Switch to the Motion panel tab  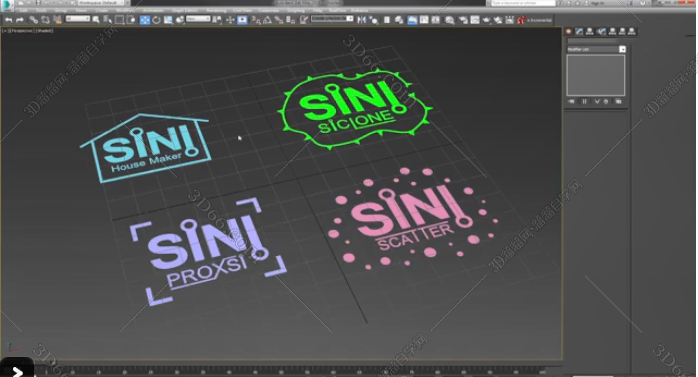coord(601,31)
